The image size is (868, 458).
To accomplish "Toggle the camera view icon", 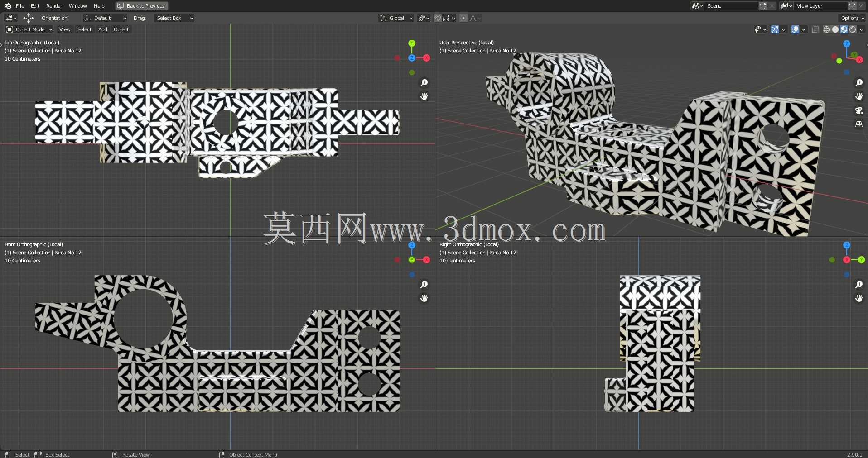I will coord(859,110).
